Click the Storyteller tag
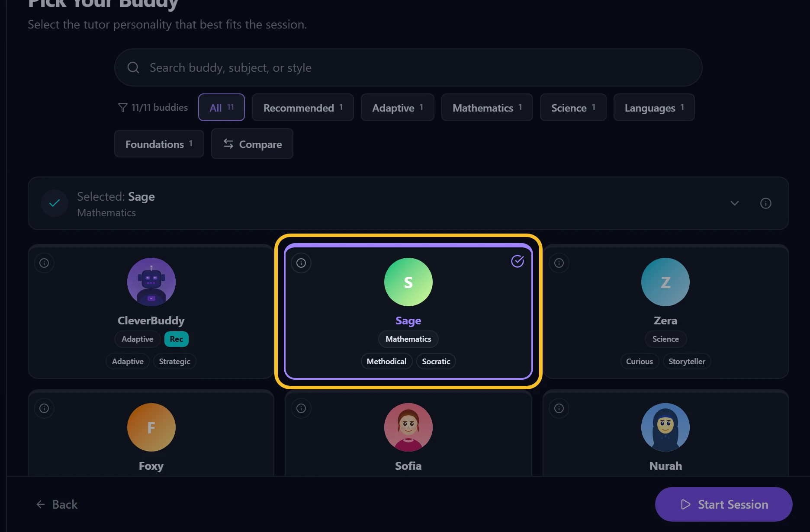 click(687, 362)
